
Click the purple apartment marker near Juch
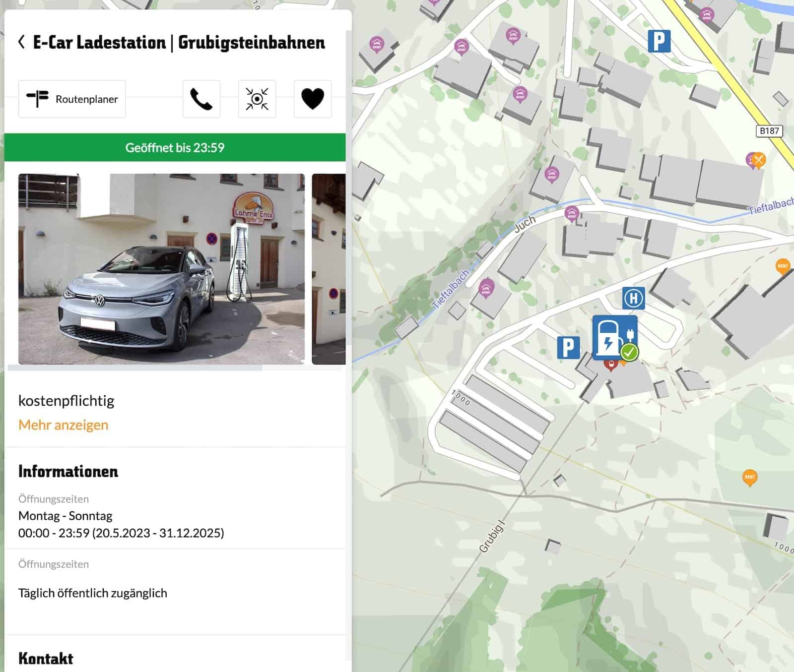point(572,214)
